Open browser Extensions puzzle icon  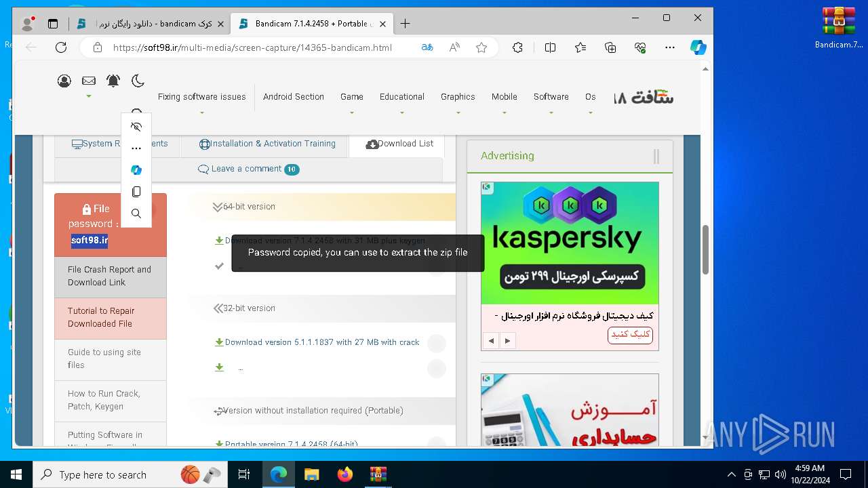pos(517,47)
